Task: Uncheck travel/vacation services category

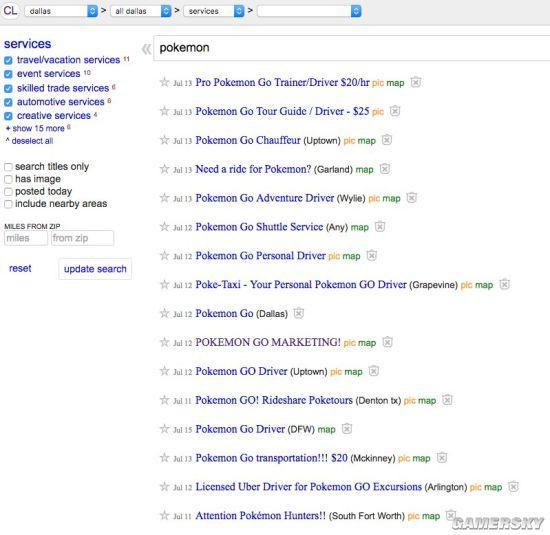Action: 8,60
